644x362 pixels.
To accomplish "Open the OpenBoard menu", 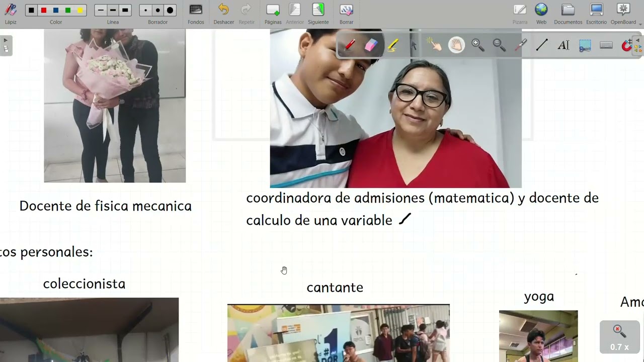I will coord(623,13).
